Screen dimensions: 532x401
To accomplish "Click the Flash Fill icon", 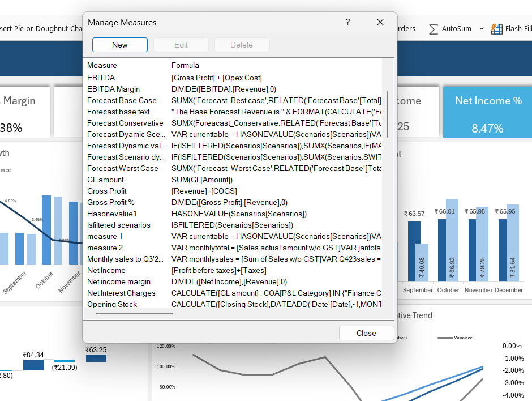I will (497, 29).
